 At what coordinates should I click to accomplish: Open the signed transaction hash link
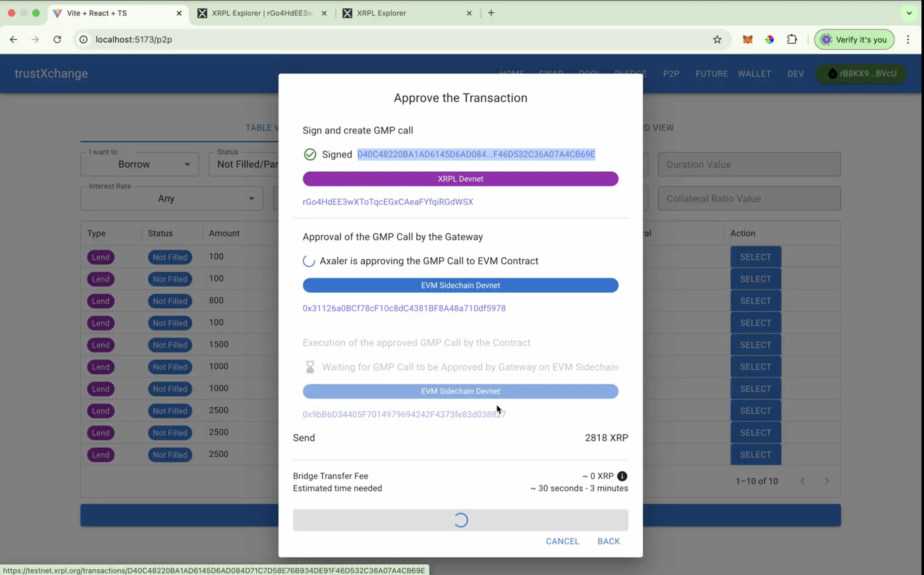point(476,154)
